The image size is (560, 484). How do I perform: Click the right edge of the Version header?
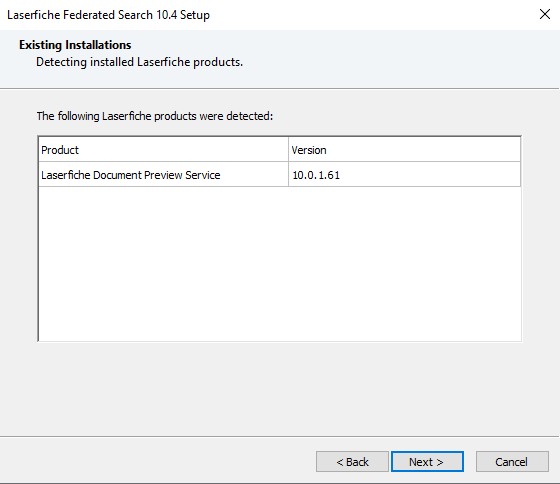click(x=520, y=150)
